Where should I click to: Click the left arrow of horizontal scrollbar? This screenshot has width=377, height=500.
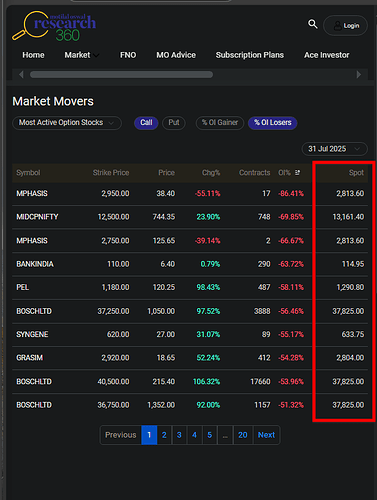pos(21,74)
